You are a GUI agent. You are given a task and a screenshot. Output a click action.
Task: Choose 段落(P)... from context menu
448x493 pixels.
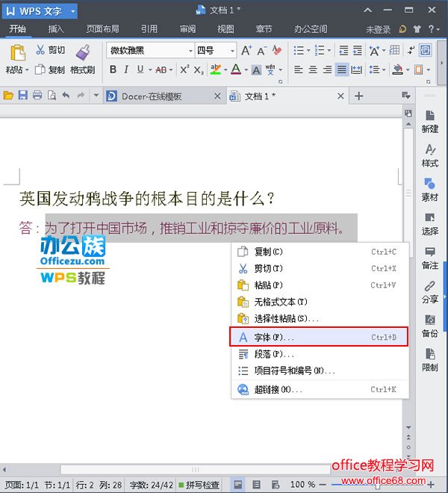320,354
